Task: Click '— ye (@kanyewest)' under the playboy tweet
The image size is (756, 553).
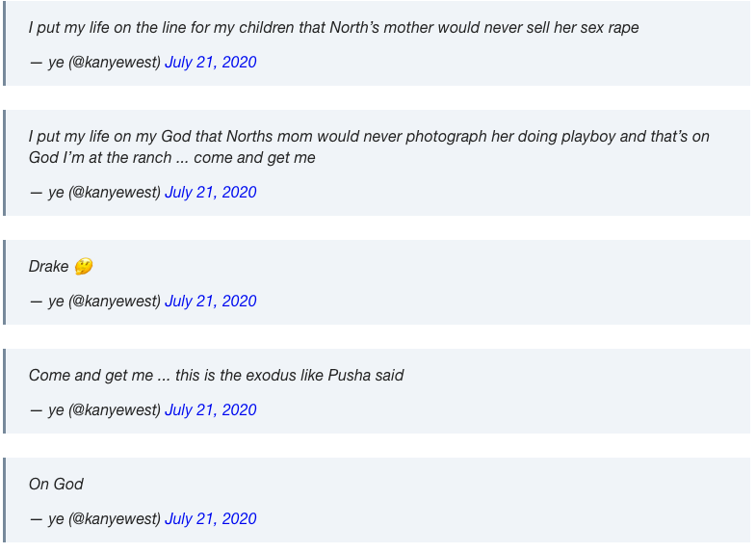Action: tap(95, 192)
